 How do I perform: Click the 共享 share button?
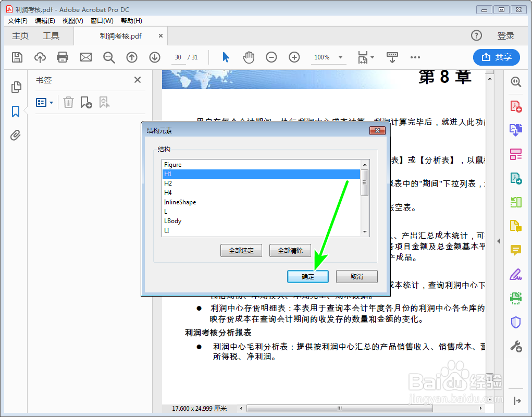click(497, 57)
